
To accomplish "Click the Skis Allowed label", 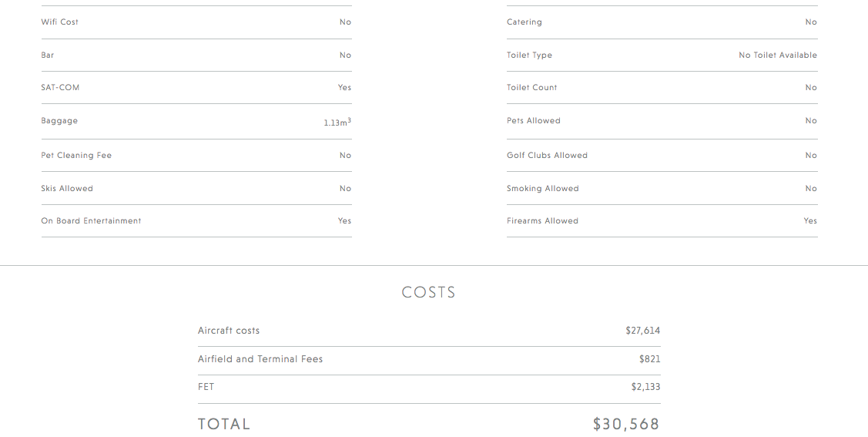I will [x=67, y=189].
